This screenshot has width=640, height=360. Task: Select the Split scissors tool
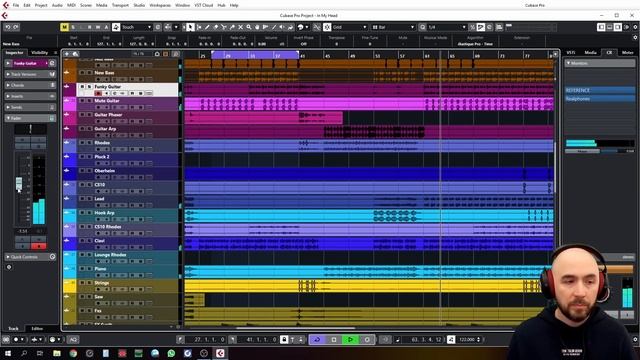224,27
